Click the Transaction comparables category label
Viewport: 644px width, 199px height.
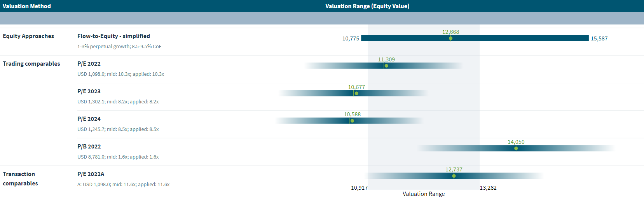20,179
